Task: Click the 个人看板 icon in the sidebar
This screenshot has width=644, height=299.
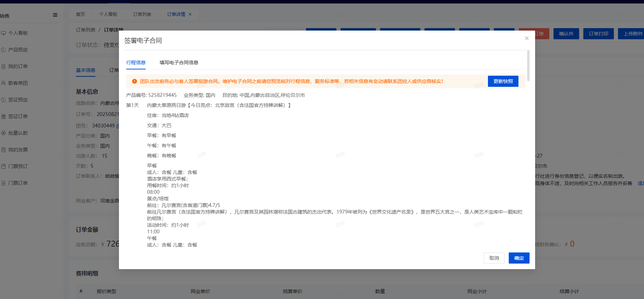Action: tap(3, 33)
